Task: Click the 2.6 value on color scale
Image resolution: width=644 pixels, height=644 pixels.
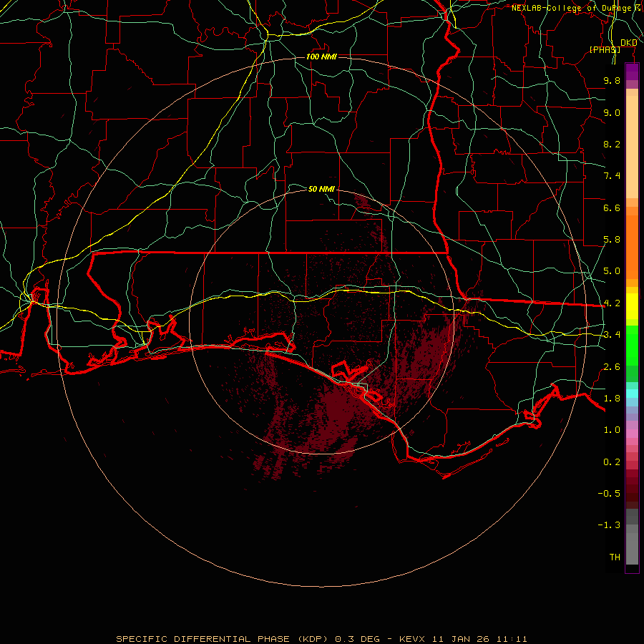Action: click(x=612, y=367)
